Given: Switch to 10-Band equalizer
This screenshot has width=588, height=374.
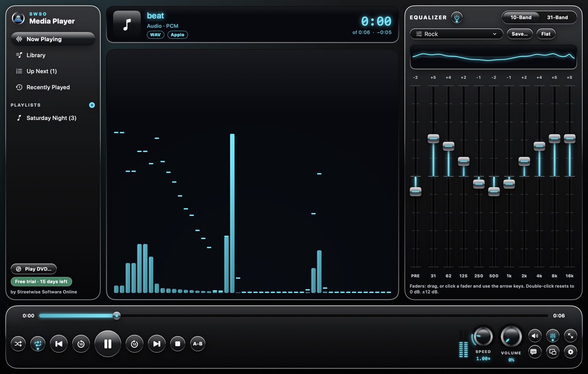Looking at the screenshot, I should [x=521, y=17].
